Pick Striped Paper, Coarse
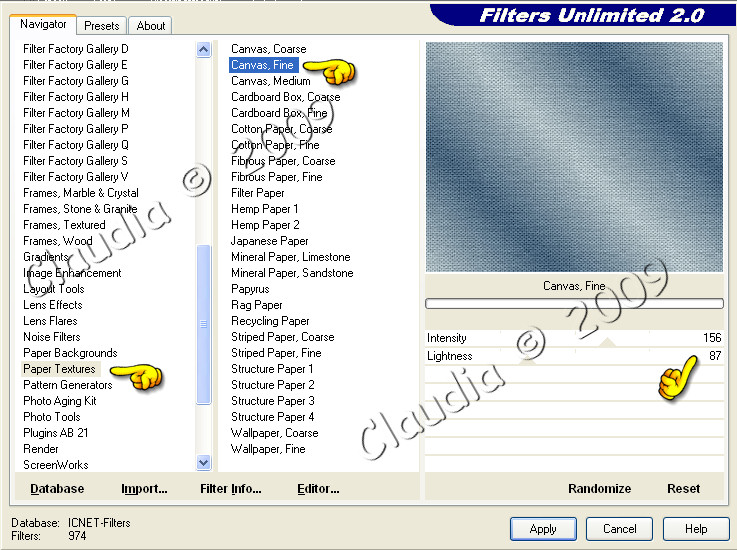This screenshot has height=550, width=737. tap(282, 337)
